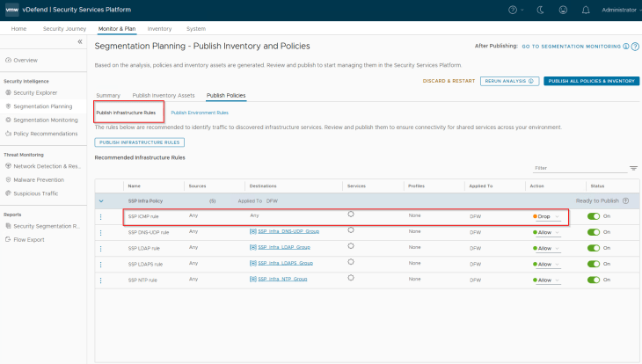
Task: Toggle the SSP LDAPS rule status switch
Action: click(x=594, y=264)
